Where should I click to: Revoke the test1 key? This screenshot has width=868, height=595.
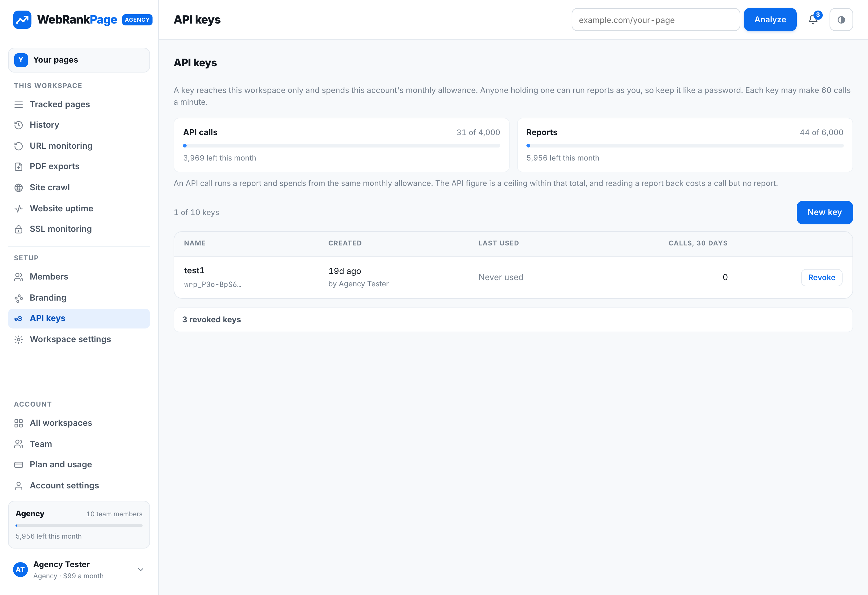coord(821,277)
